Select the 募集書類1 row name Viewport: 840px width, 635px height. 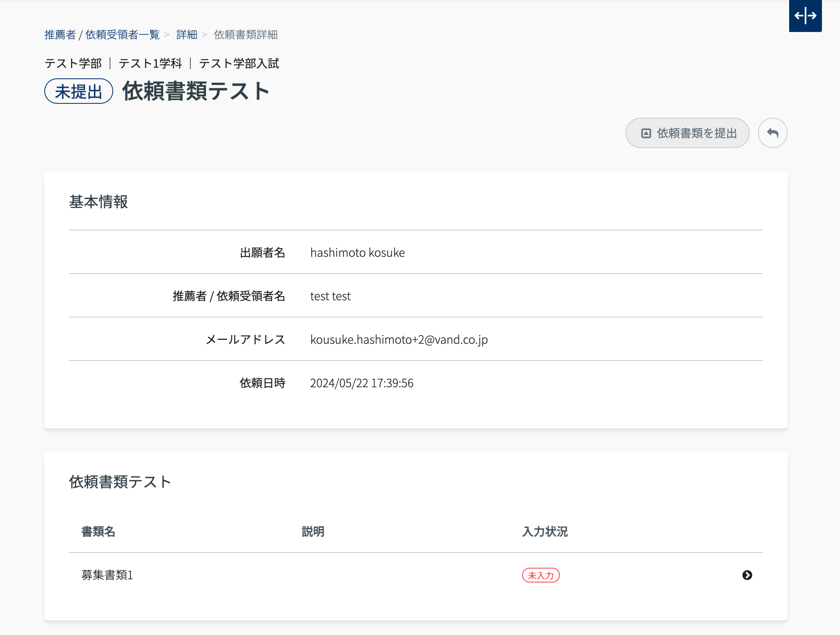pos(107,575)
